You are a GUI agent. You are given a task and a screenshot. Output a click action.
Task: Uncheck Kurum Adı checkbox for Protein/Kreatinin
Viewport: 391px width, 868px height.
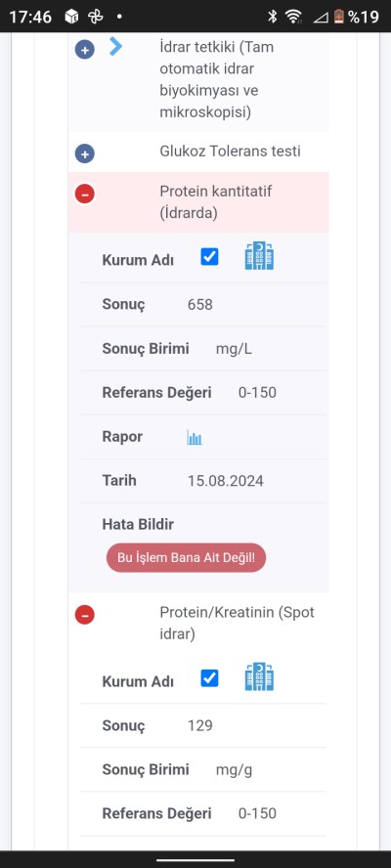[209, 678]
